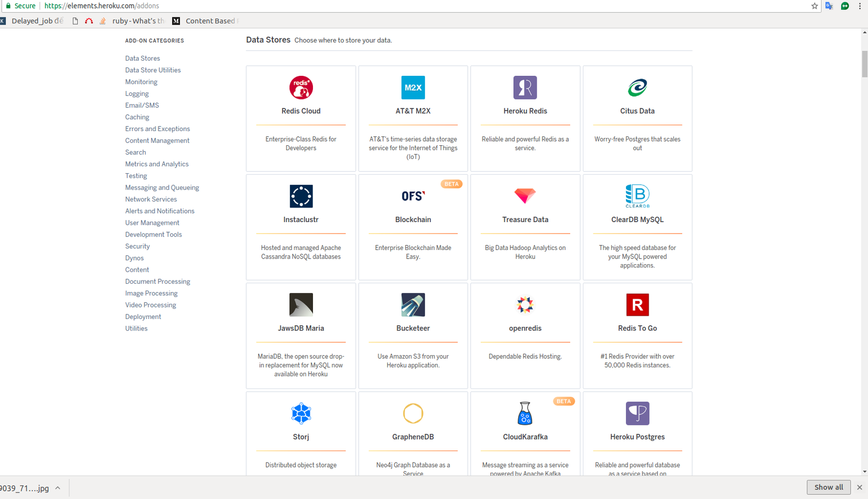
Task: Select the Citus Data swirl icon
Action: pos(637,87)
